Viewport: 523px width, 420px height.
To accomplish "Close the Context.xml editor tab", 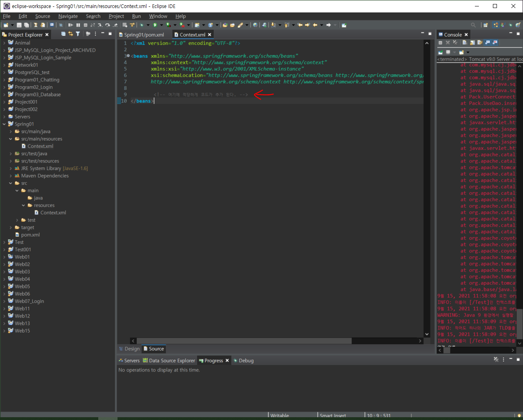I will (x=209, y=35).
